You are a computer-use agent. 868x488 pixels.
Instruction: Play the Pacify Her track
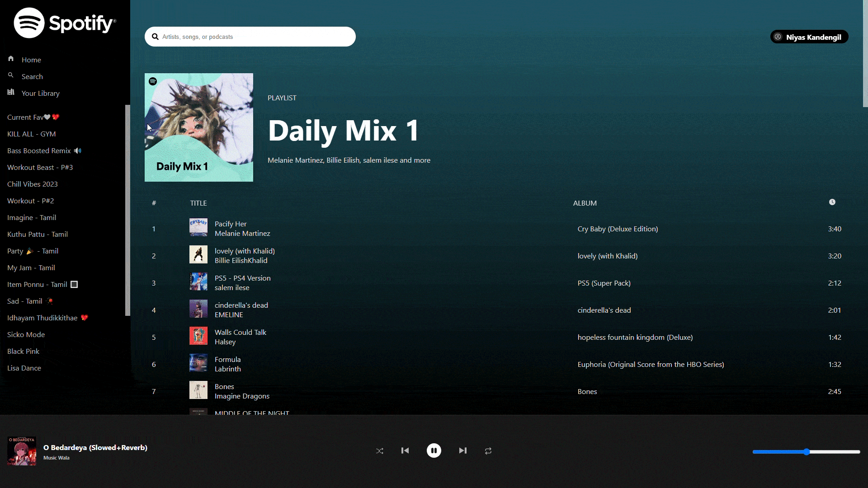point(231,224)
